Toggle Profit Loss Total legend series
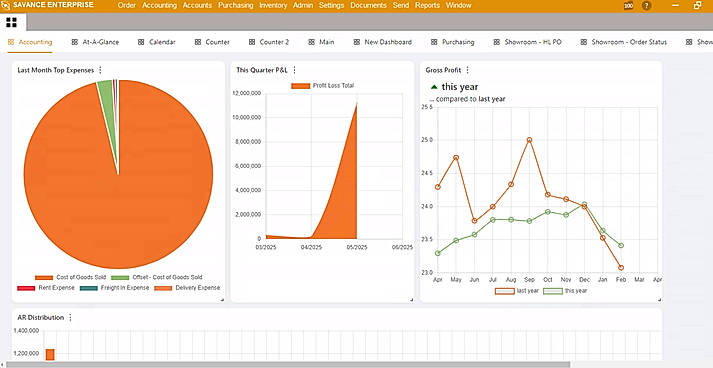This screenshot has width=713, height=368. click(322, 86)
